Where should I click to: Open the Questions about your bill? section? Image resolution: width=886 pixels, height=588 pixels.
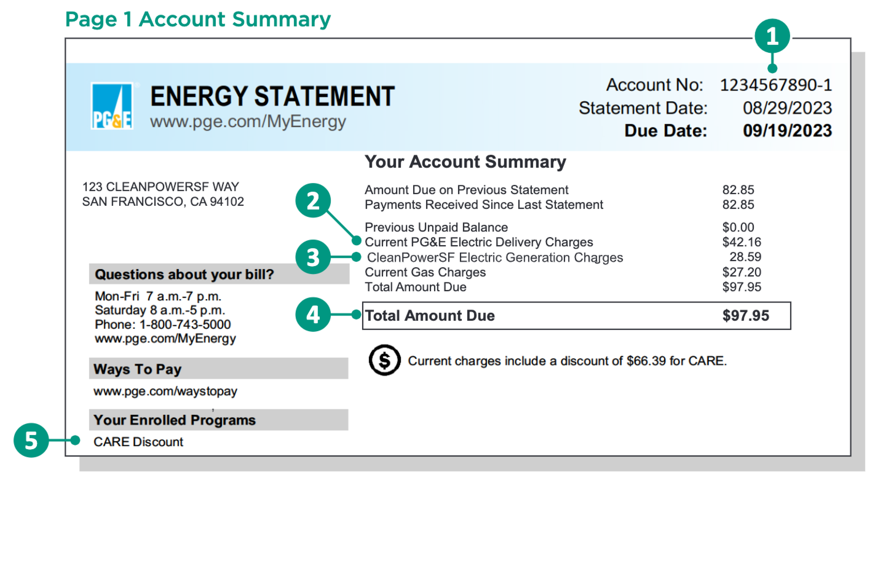click(185, 274)
